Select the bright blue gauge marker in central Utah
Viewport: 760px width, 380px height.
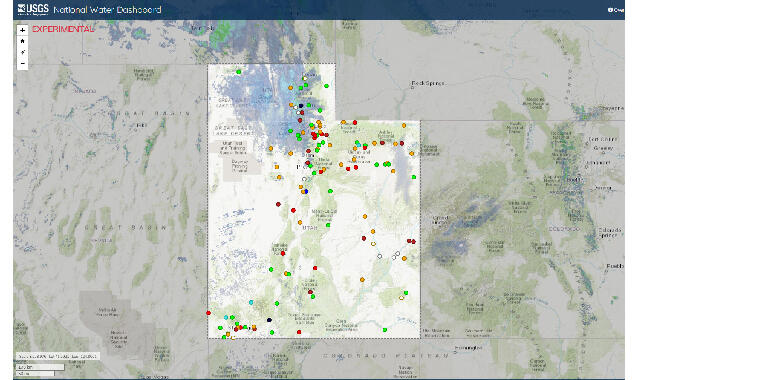306,191
